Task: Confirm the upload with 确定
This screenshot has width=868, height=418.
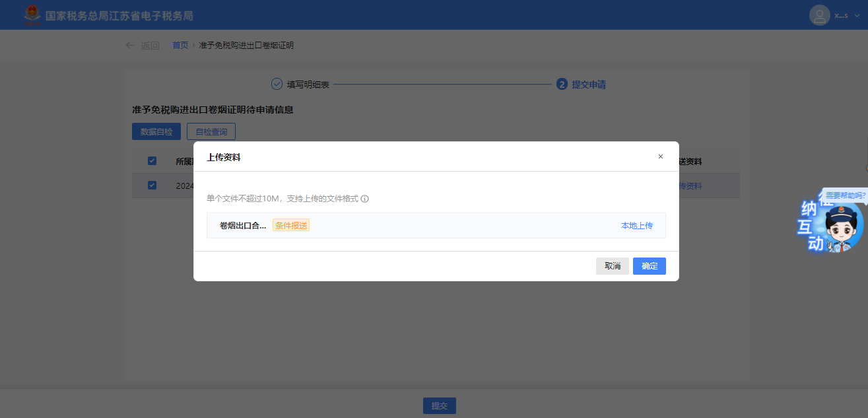Action: click(x=649, y=266)
